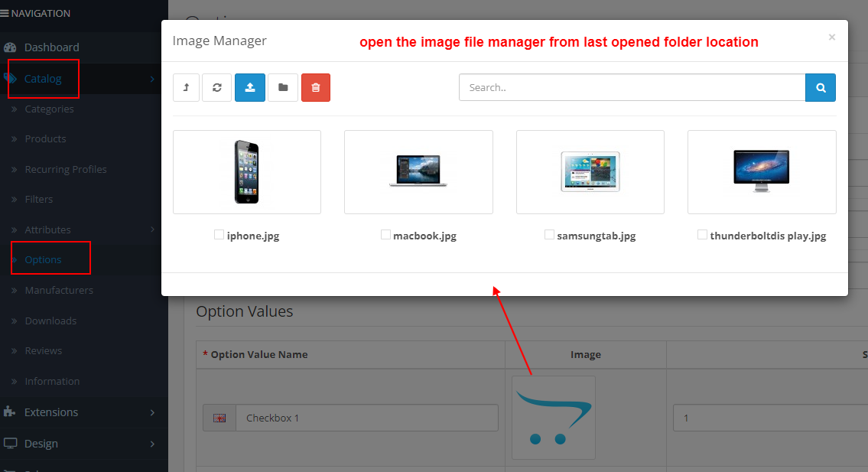Check the macbook.jpg image checkbox

tap(385, 235)
